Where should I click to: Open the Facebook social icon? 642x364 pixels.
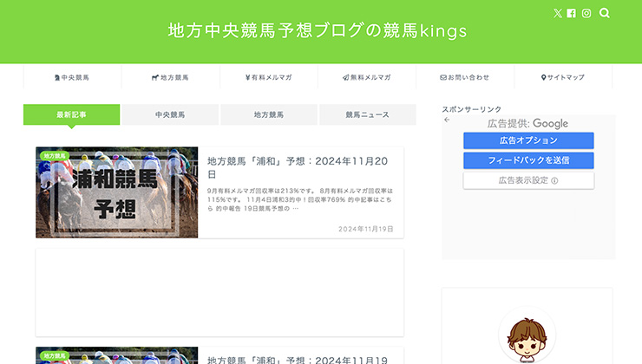point(571,14)
